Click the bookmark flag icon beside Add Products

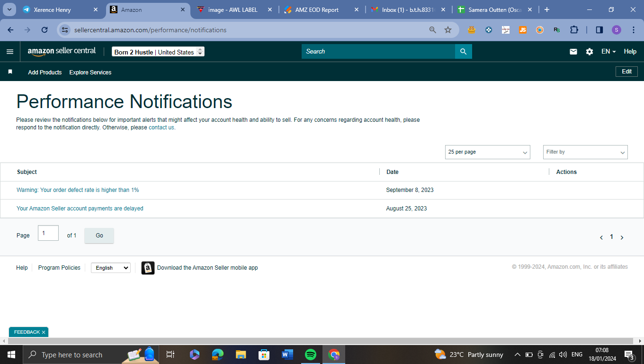point(10,72)
